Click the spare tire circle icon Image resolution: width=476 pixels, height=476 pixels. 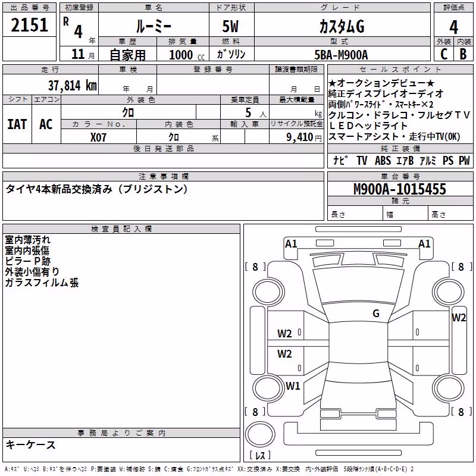click(260, 434)
